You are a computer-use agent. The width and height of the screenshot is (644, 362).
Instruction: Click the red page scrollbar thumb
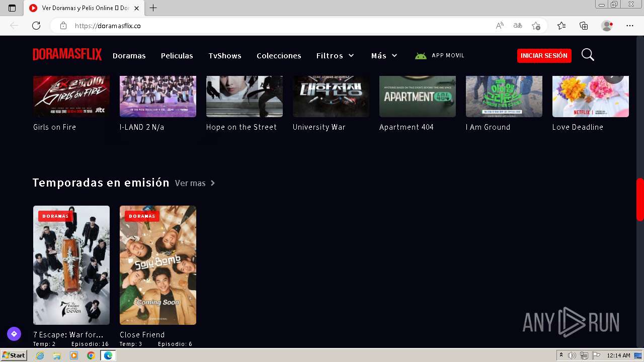[640, 200]
